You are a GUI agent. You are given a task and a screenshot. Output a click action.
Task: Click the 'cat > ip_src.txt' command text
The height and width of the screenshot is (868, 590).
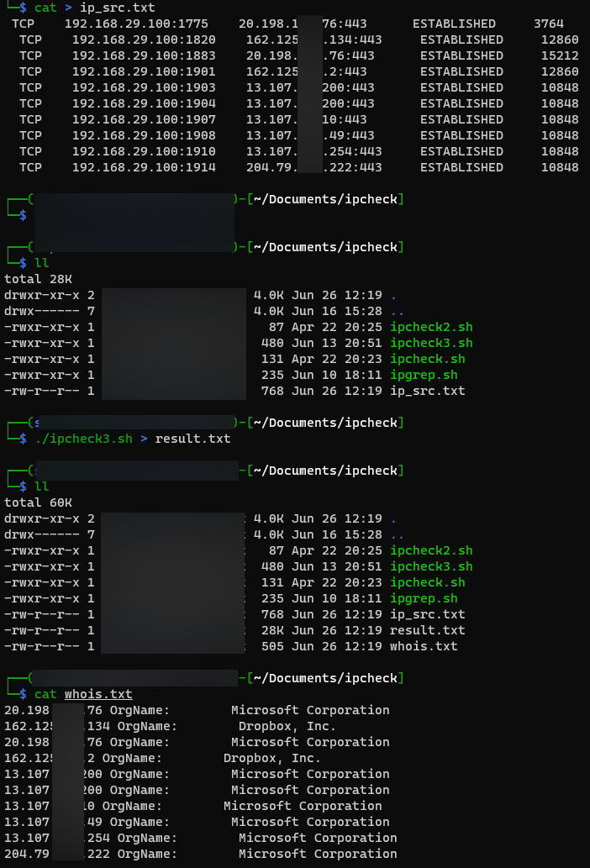(x=95, y=8)
